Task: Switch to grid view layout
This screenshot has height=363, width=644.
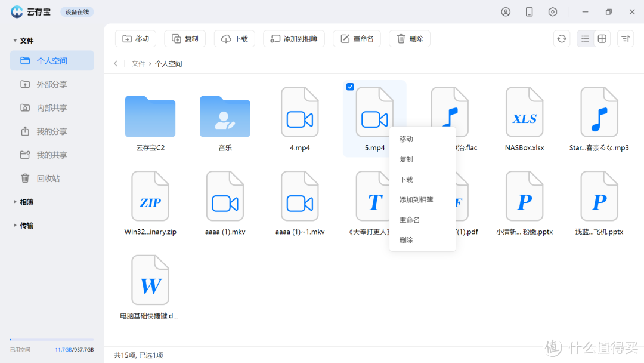Action: (602, 38)
